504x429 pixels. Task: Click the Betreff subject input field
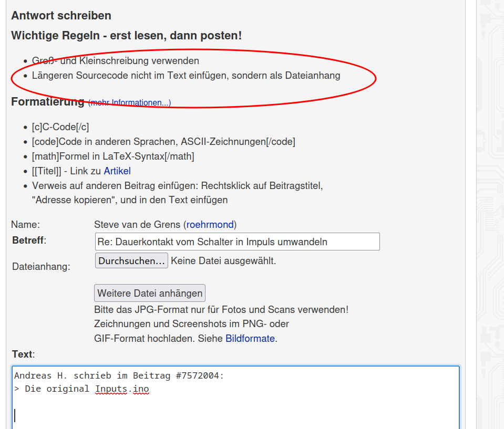click(x=237, y=242)
